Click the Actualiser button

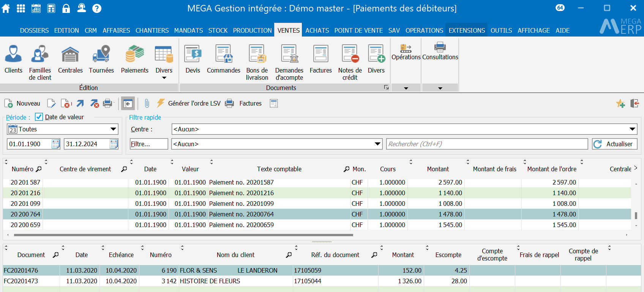614,144
